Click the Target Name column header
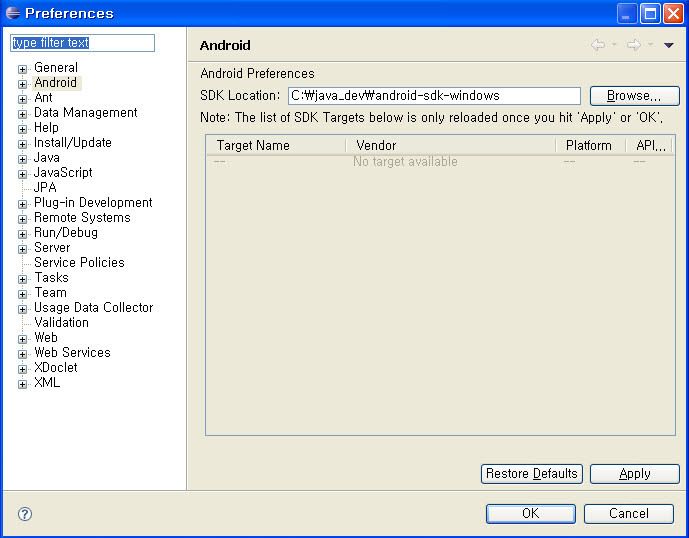Viewport: 689px width, 538px height. click(276, 145)
